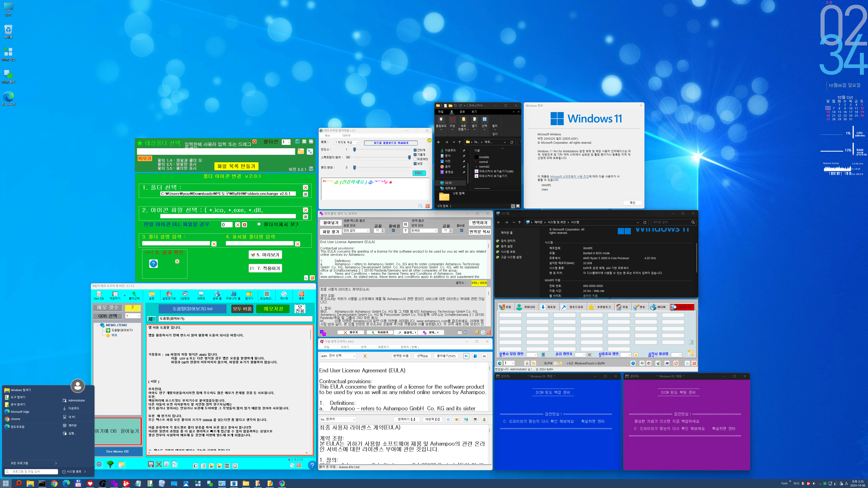868x488 pixels.
Task: Click Chrome icon in Windows taskbar
Action: pyautogui.click(x=54, y=484)
